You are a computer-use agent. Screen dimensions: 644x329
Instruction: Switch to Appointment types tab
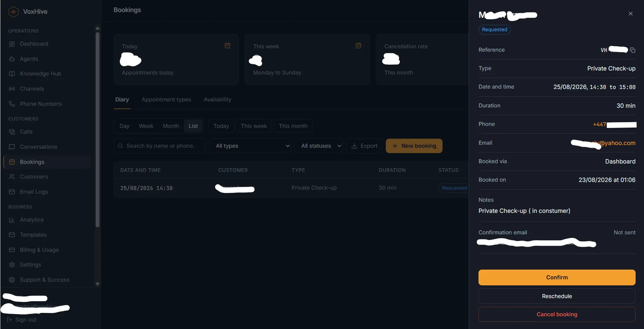tap(166, 99)
